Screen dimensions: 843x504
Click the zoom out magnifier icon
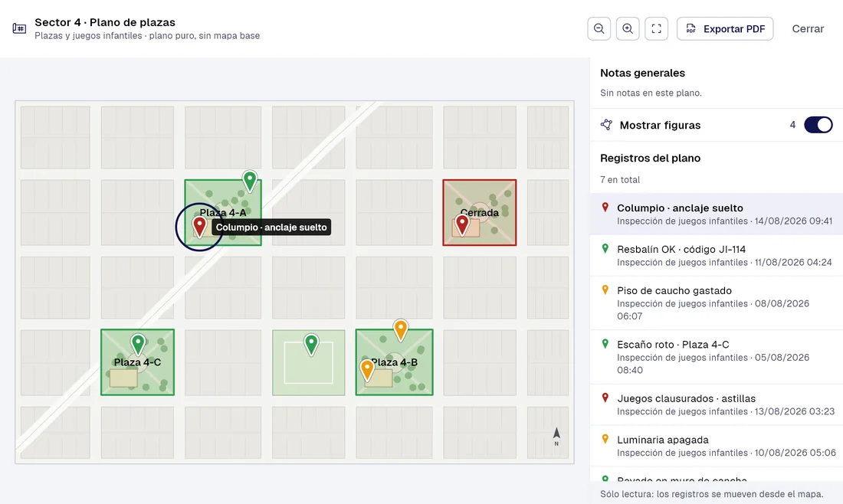pyautogui.click(x=599, y=28)
